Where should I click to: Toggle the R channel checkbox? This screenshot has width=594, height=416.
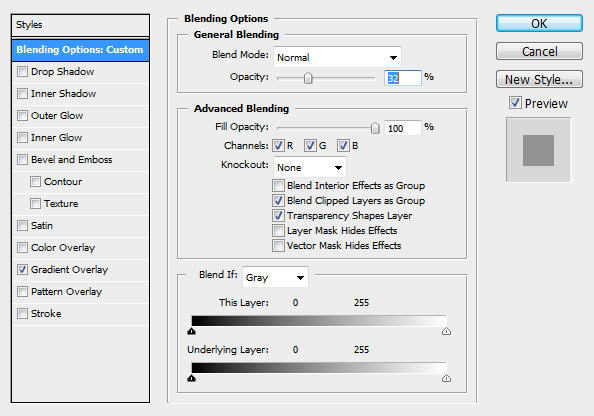pyautogui.click(x=278, y=145)
